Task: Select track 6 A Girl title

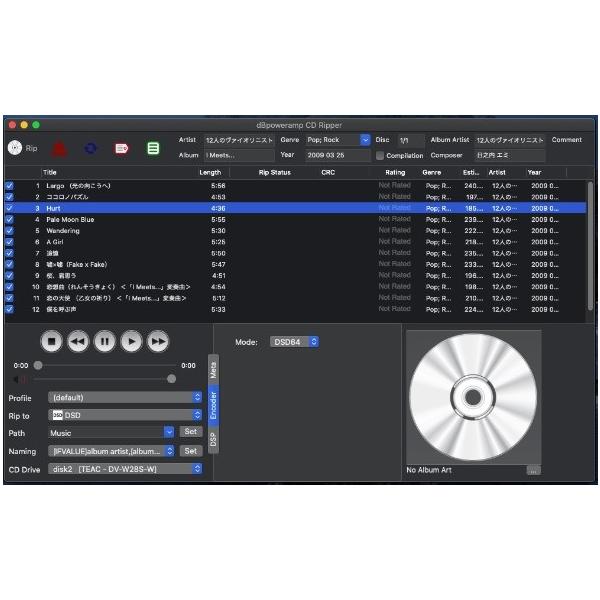Action: 55,242
